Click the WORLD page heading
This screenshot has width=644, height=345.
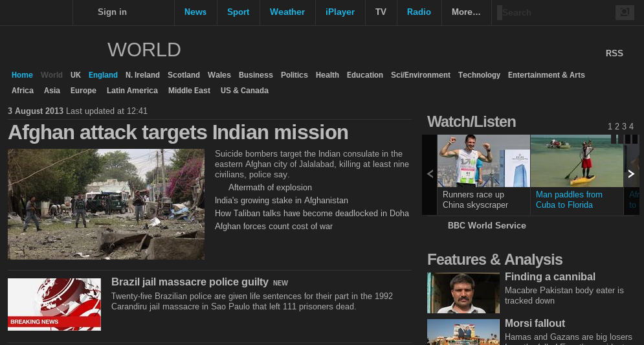(x=144, y=50)
